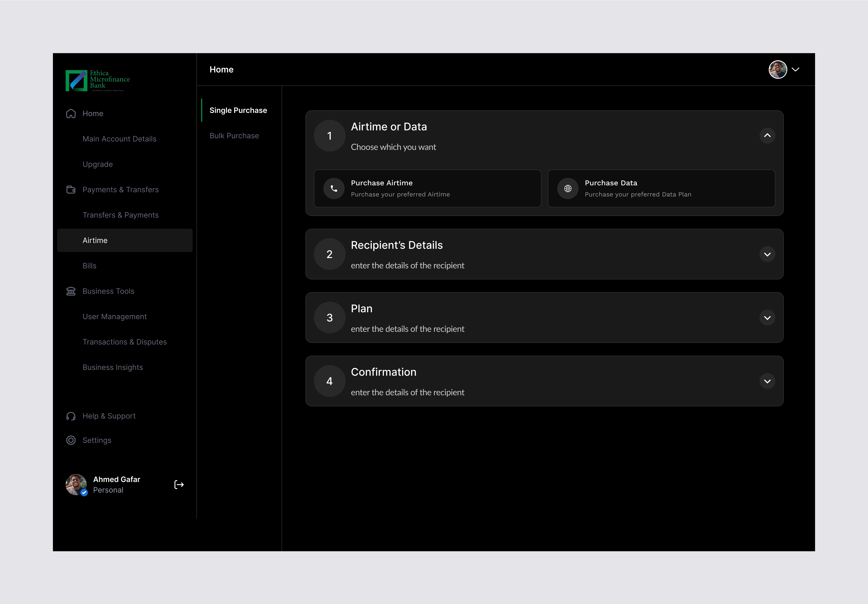
Task: Open Bills in the sidebar
Action: click(90, 266)
